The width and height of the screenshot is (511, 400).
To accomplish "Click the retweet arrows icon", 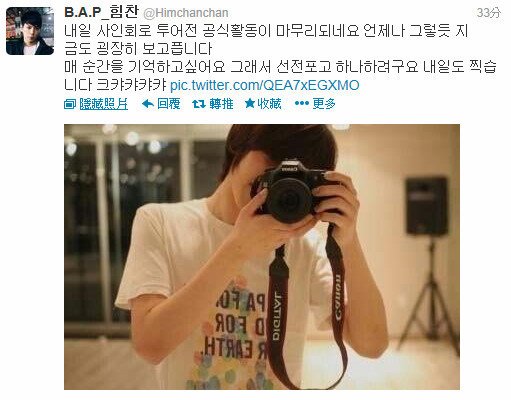I will (x=199, y=104).
